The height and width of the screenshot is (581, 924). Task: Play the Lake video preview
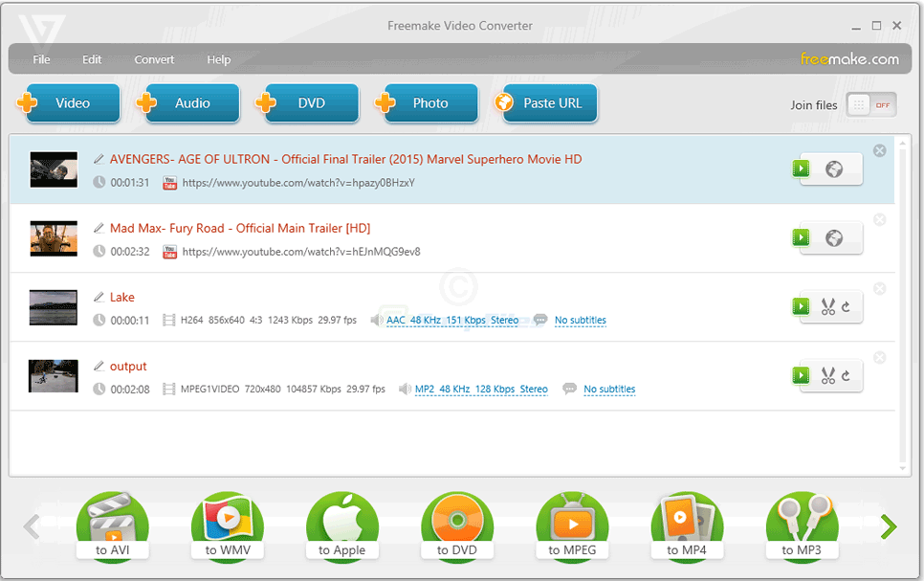[801, 306]
